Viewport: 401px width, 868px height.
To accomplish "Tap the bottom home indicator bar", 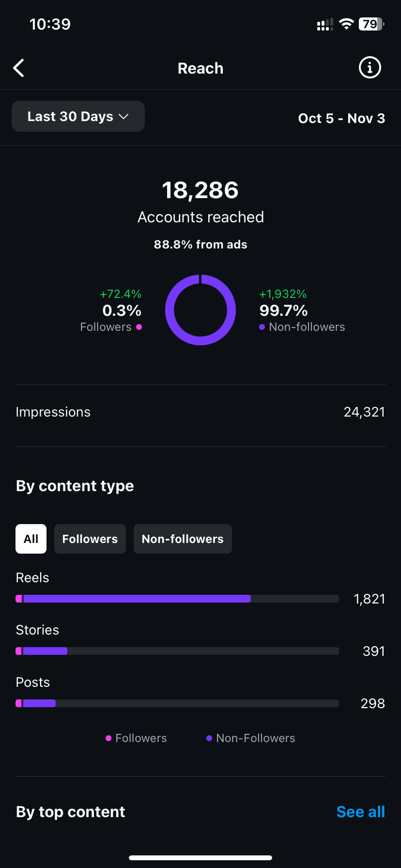I will tap(200, 858).
